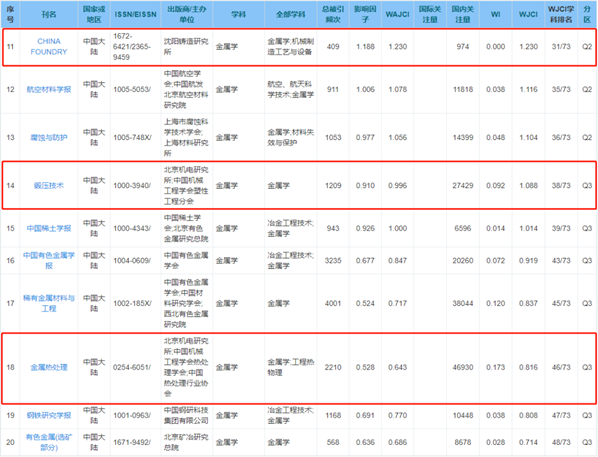Select the 中国稀土学报 journal link

pos(49,228)
